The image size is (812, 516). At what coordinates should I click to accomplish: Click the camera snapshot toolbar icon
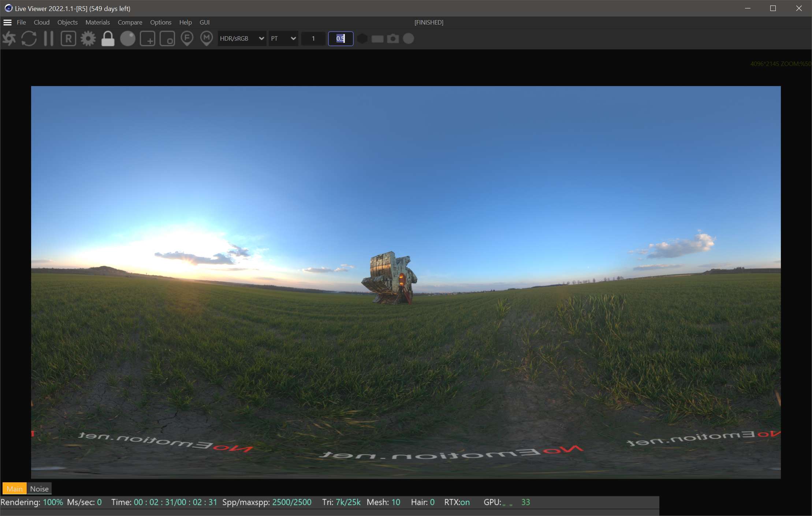click(393, 38)
